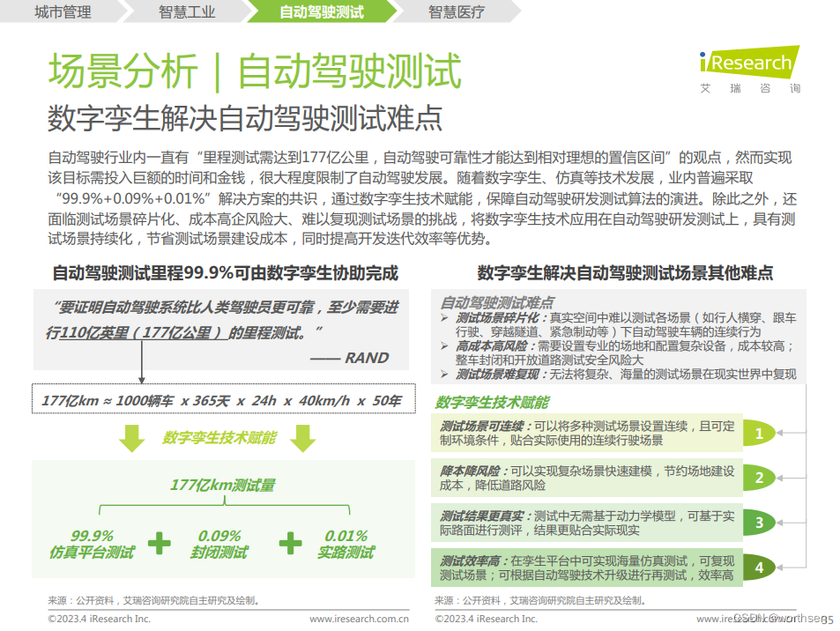Click the 测试结果更真实 card
840x631 pixels.
[x=587, y=523]
